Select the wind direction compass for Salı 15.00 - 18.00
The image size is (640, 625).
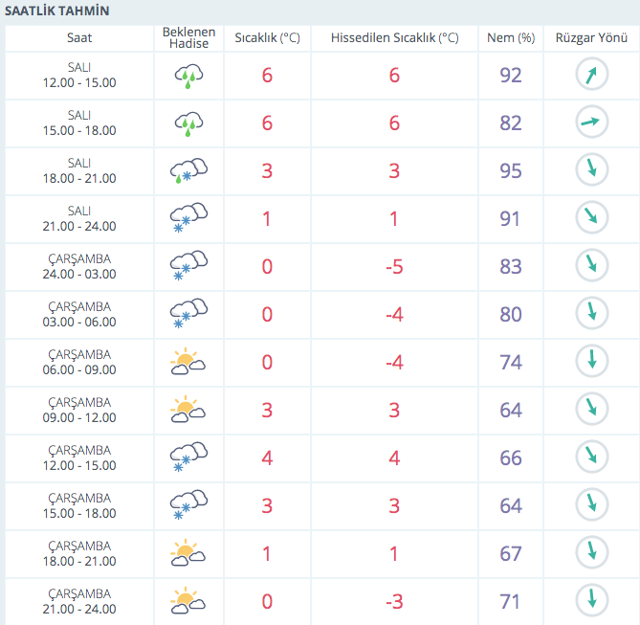click(x=591, y=123)
